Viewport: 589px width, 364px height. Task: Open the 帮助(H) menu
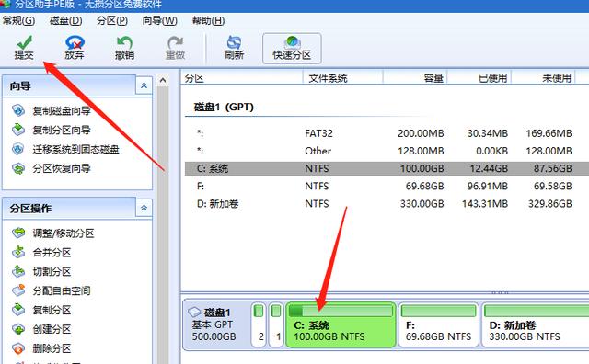(208, 20)
